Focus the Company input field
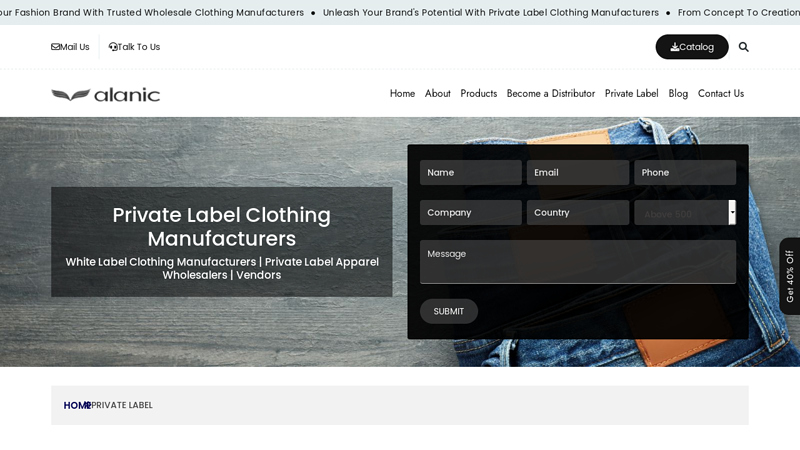 click(x=470, y=212)
